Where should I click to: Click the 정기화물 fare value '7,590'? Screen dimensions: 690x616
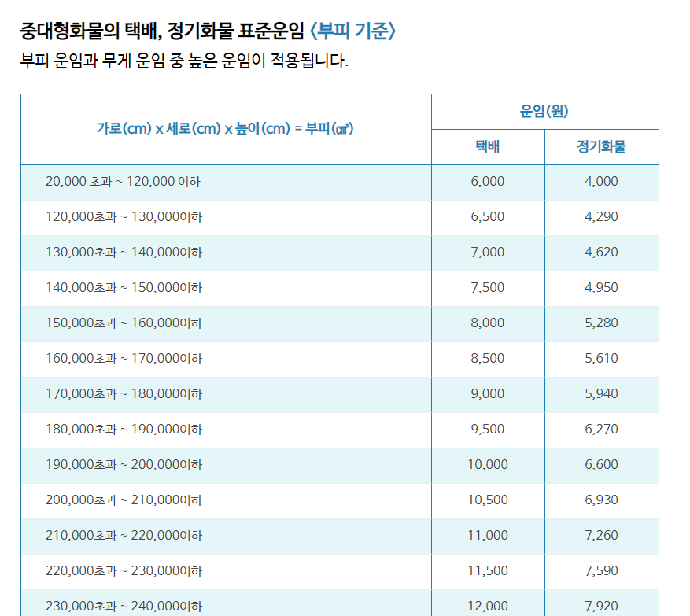pyautogui.click(x=601, y=571)
